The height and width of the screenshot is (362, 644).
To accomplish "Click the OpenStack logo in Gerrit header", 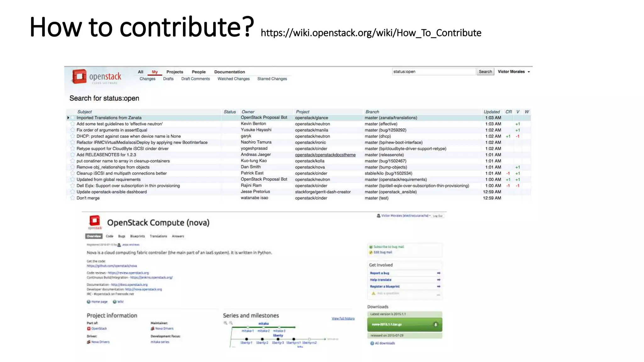I will [96, 77].
